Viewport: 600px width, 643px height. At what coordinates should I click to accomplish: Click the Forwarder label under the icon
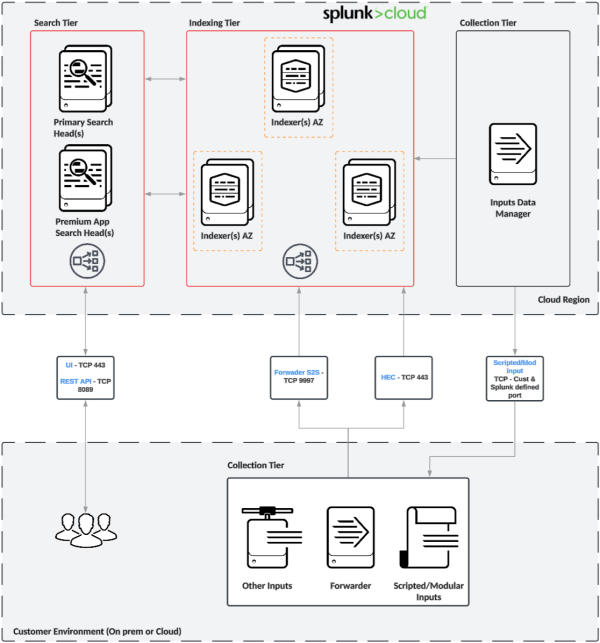(351, 586)
